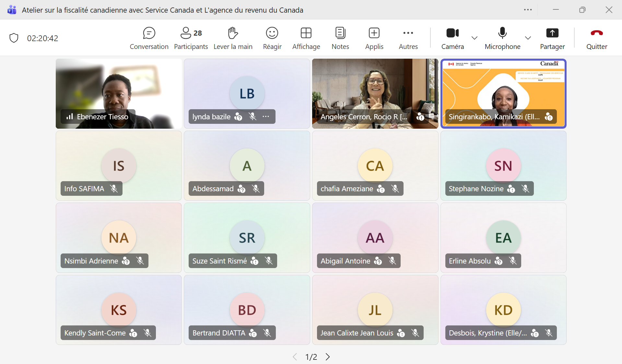622x364 pixels.
Task: Show the Participants list
Action: (x=191, y=38)
